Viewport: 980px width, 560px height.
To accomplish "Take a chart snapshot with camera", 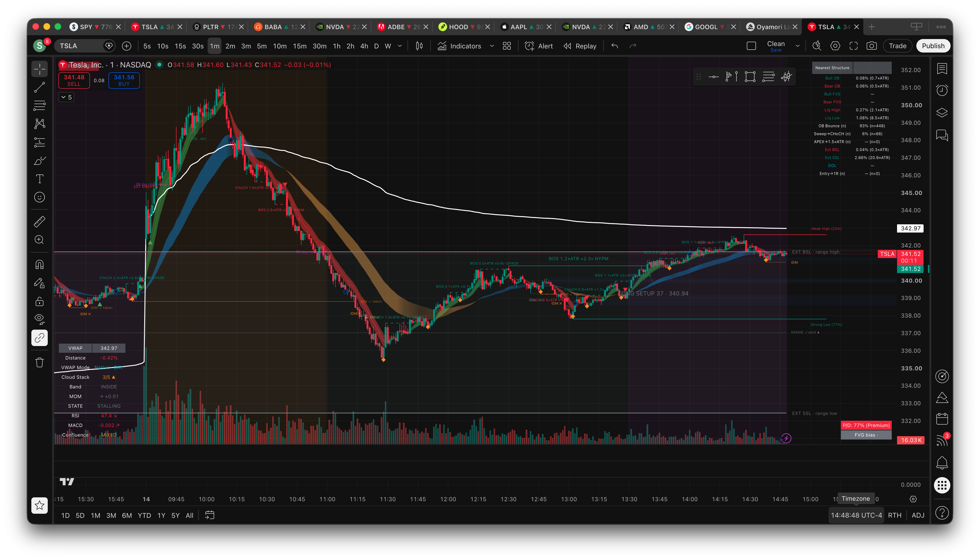I will (872, 46).
